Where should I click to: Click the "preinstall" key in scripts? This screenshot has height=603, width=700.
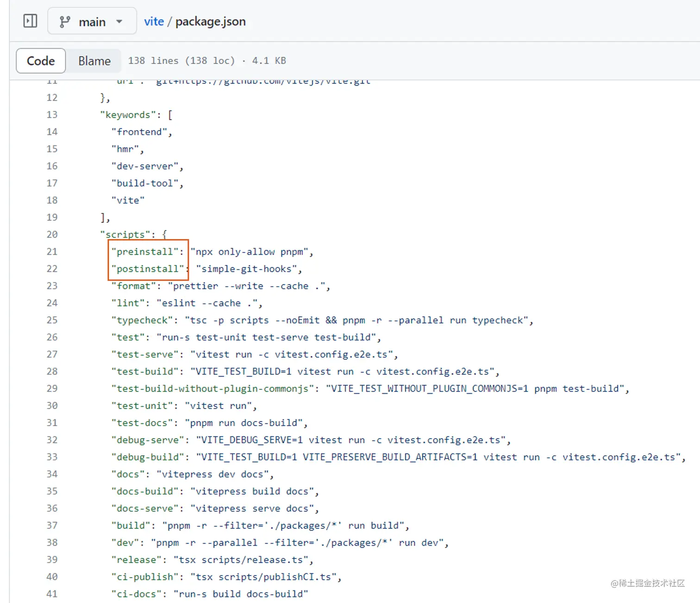tap(145, 251)
